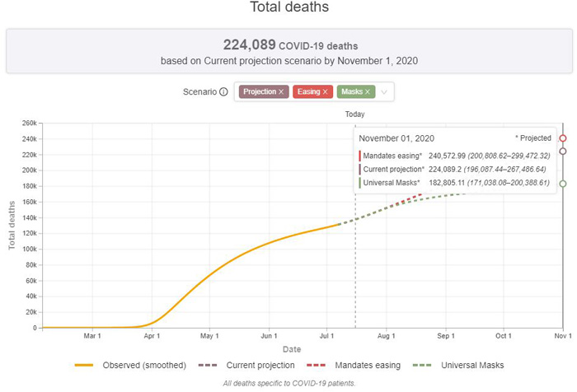
Task: Click the purple endpoint circle marker
Action: point(563,152)
